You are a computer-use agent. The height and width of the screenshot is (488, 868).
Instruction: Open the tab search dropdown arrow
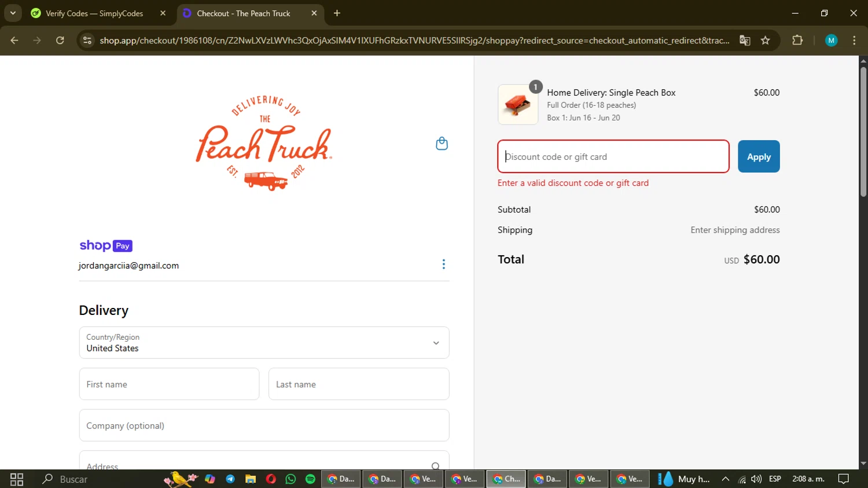[13, 13]
